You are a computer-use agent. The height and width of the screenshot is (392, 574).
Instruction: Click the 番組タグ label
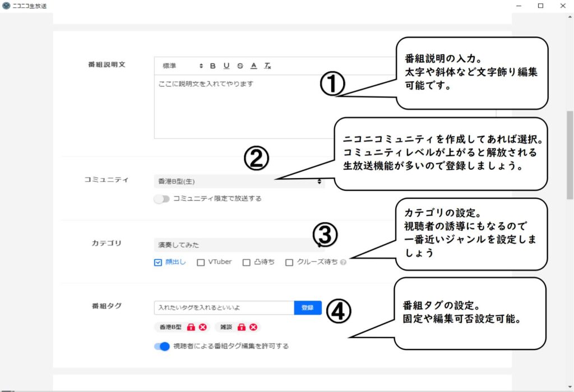point(107,306)
